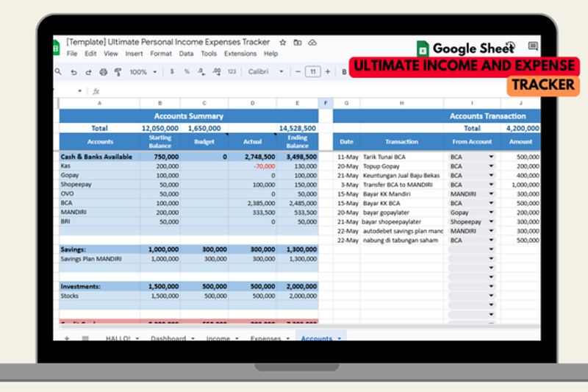Open Gopay dropdown for bayar gopaylater row
Screen dimensions: 588x392
coord(491,213)
